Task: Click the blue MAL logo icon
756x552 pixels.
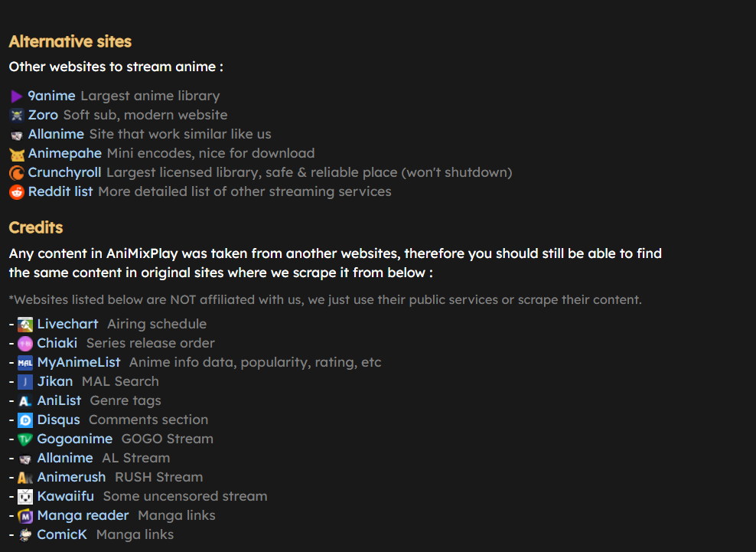Action: [x=25, y=363]
